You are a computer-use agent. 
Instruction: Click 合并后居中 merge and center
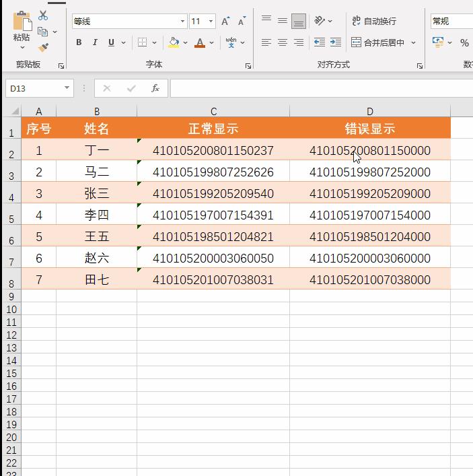point(377,42)
